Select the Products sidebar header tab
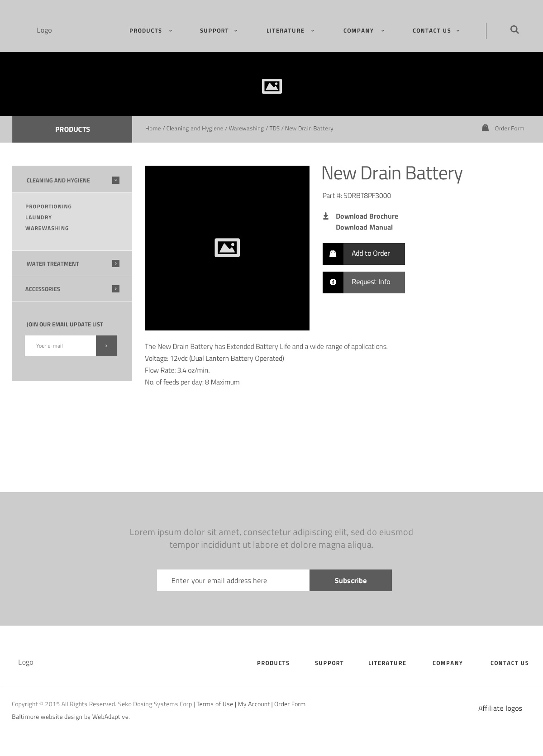 pyautogui.click(x=72, y=129)
